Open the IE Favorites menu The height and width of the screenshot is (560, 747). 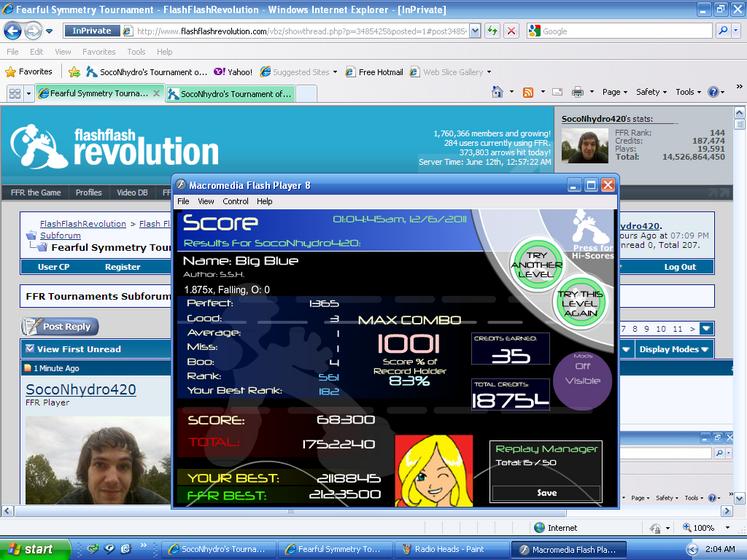point(99,52)
